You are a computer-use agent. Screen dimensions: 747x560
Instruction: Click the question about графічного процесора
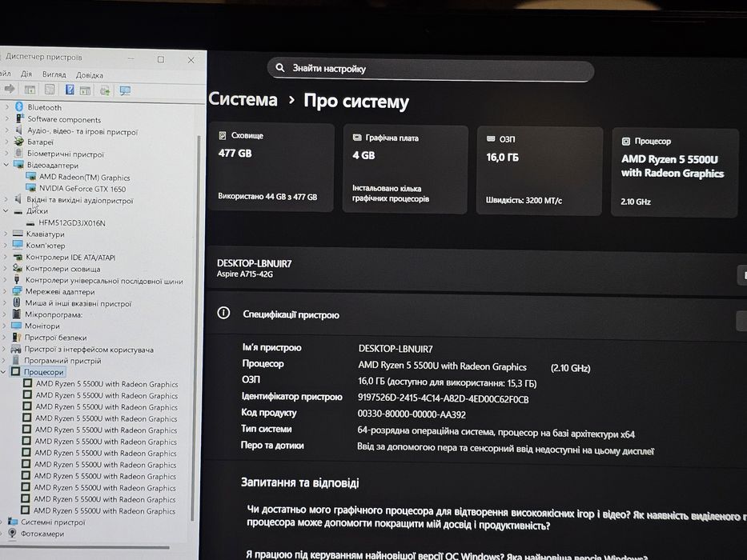496,518
